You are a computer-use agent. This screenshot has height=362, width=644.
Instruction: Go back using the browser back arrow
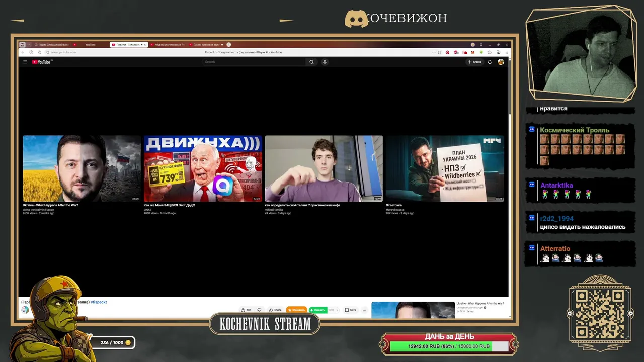tap(23, 52)
